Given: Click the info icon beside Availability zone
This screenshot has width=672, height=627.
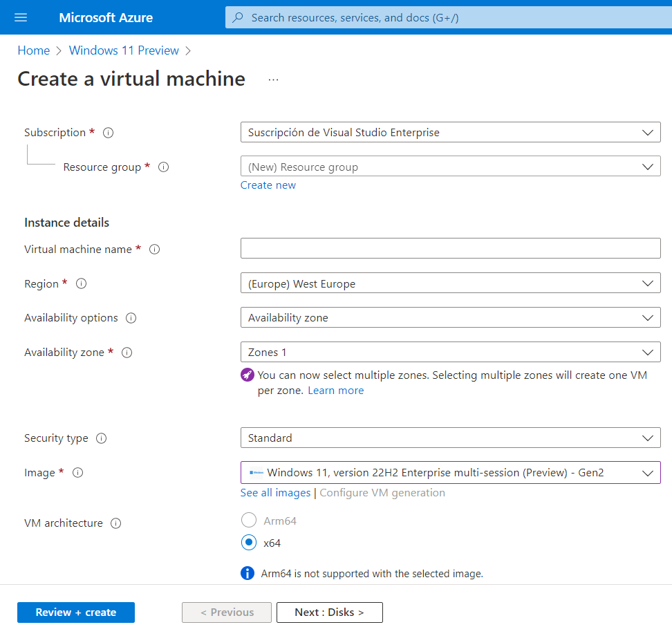Looking at the screenshot, I should [127, 352].
